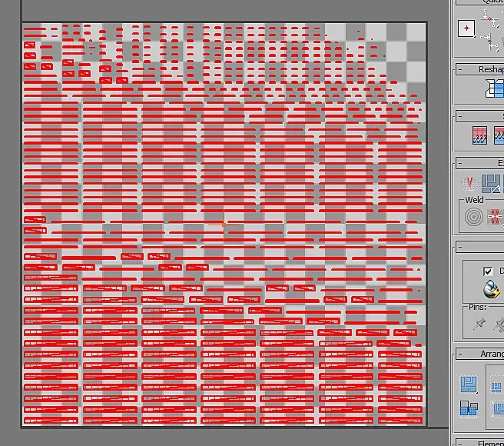Select the Set Pivot quick transform icon
The width and height of the screenshot is (504, 446).
[x=466, y=28]
